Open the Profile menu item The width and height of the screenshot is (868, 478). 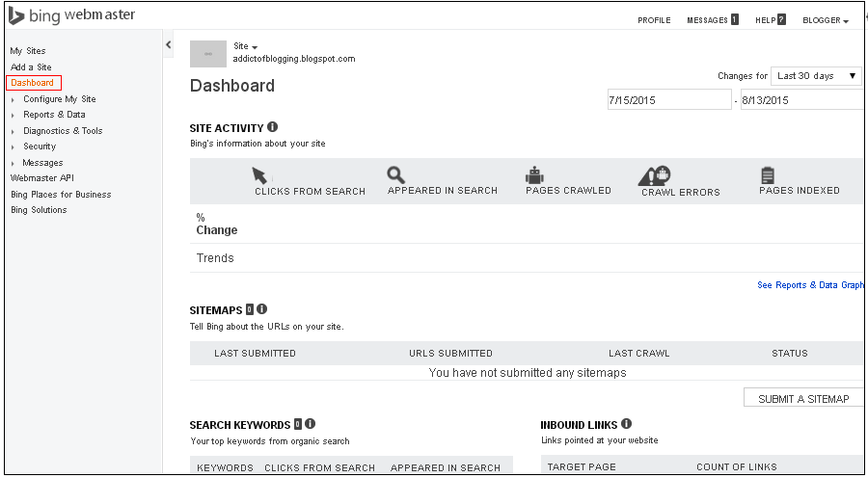click(654, 20)
